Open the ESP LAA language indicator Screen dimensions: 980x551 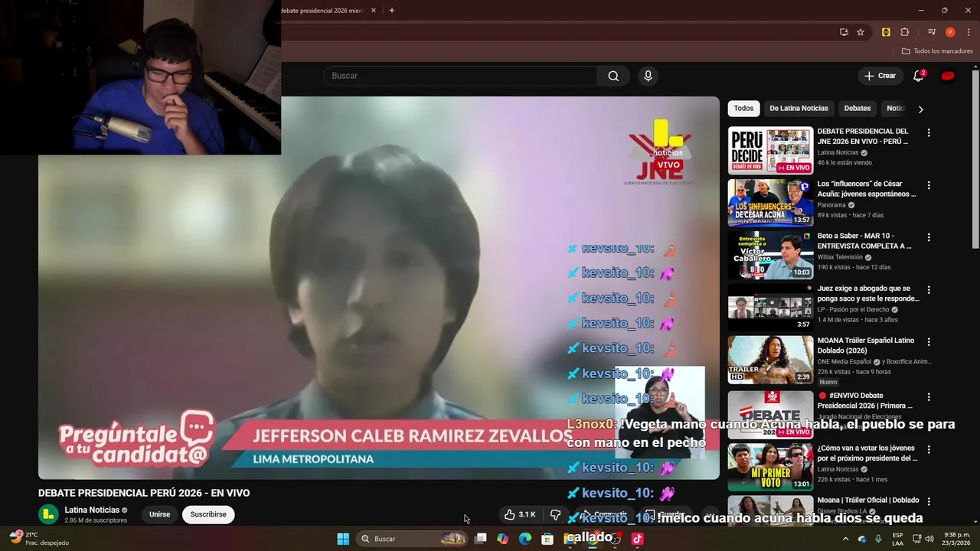coord(897,539)
